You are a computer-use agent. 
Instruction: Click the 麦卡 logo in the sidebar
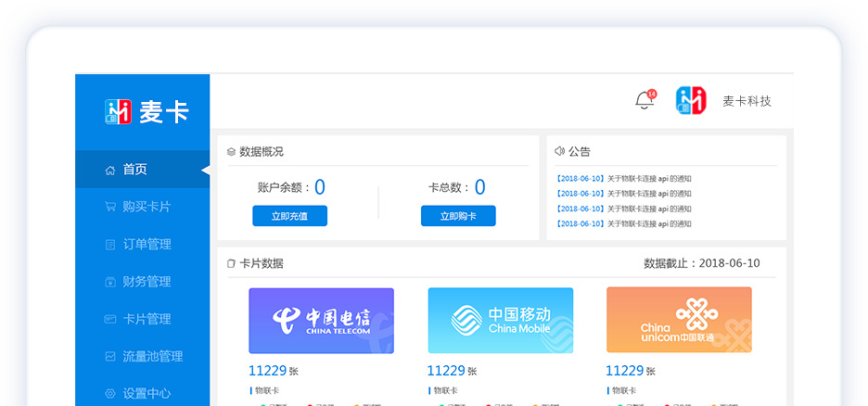147,111
